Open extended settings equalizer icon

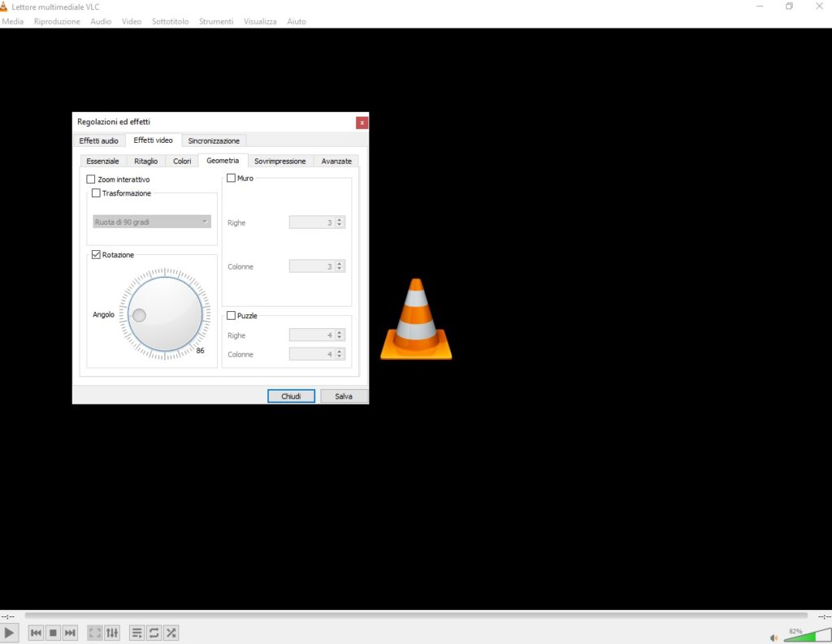(112, 633)
